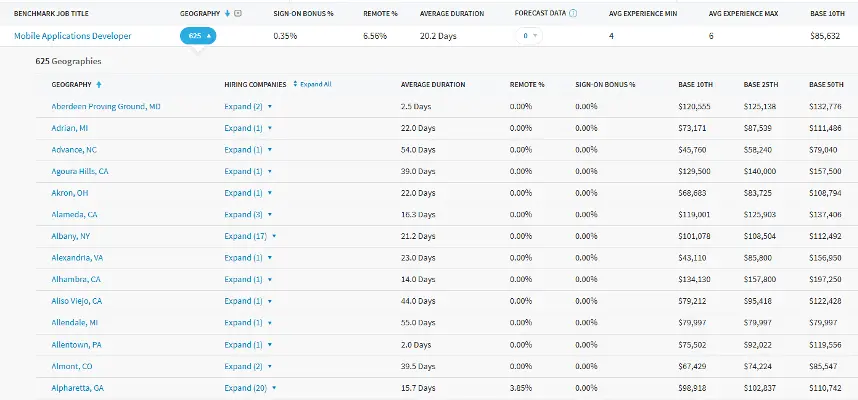The width and height of the screenshot is (858, 400).
Task: Click the top SIGN-ON BONUS % column header
Action: coord(303,14)
